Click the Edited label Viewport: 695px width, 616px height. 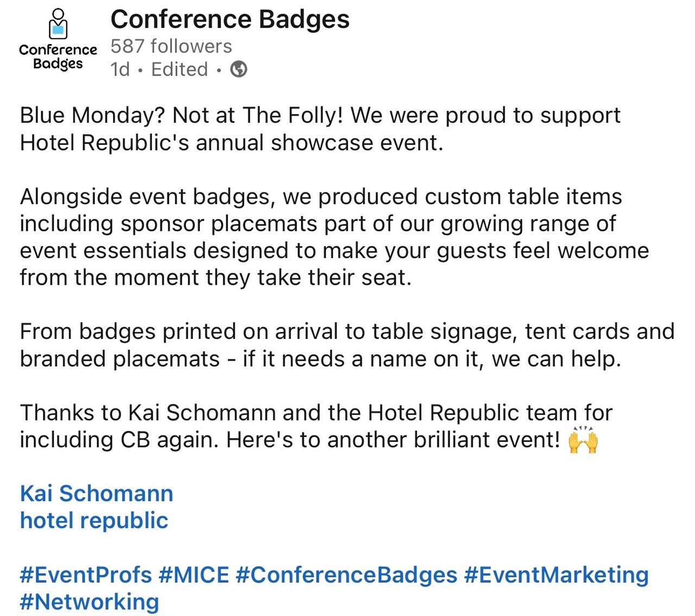(179, 70)
